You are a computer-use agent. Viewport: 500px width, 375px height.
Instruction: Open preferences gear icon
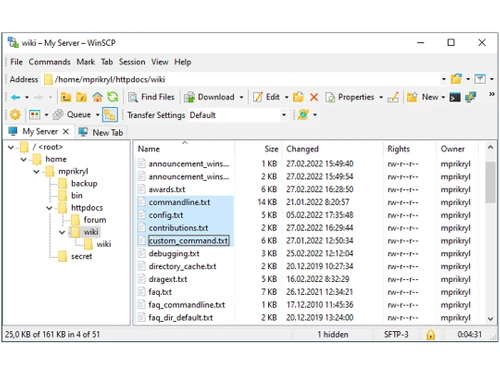coord(15,115)
